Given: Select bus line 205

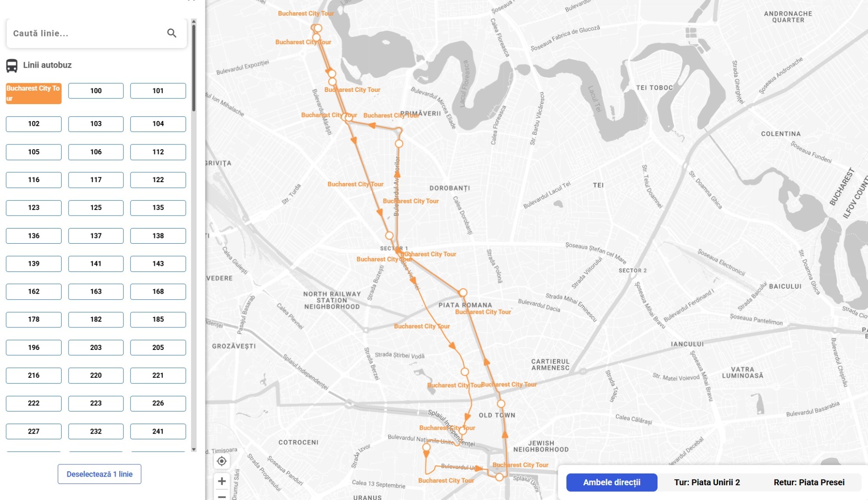Looking at the screenshot, I should [x=158, y=347].
